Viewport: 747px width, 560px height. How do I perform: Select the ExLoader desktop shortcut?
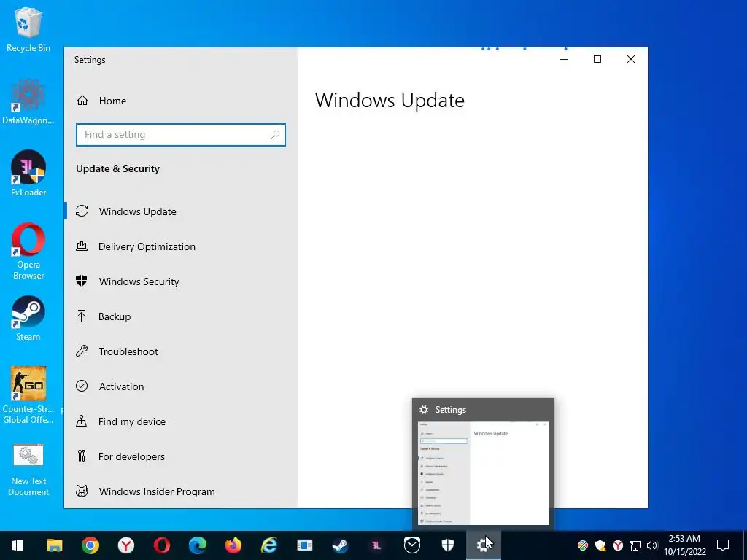[x=28, y=174]
